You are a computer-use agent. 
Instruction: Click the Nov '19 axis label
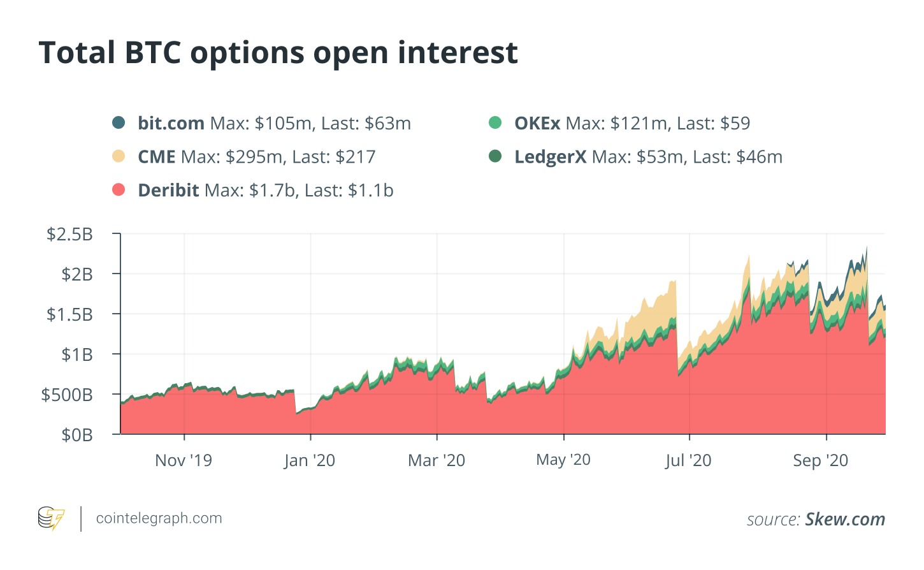184,460
